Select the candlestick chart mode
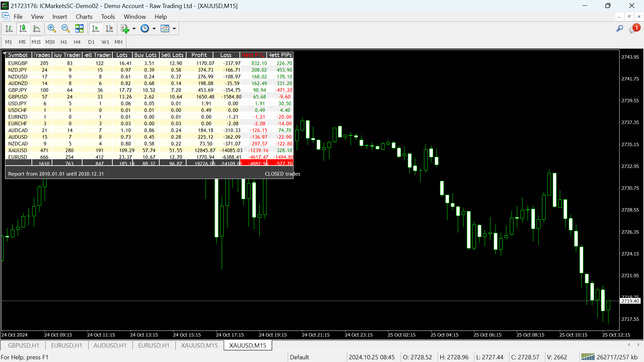The width and height of the screenshot is (644, 362). click(x=22, y=28)
